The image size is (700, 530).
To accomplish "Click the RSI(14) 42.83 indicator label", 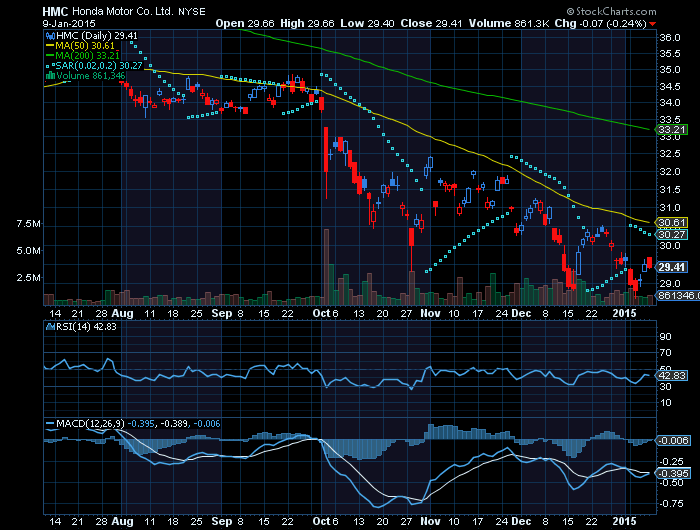I will (x=81, y=327).
